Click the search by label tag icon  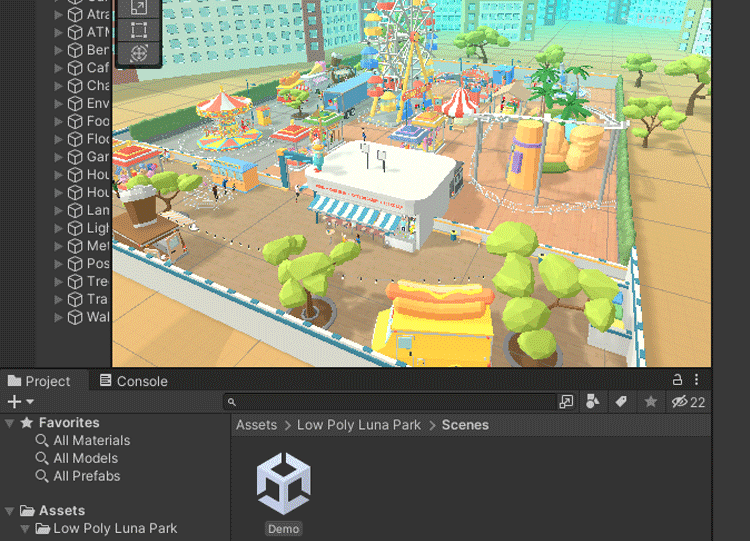621,402
